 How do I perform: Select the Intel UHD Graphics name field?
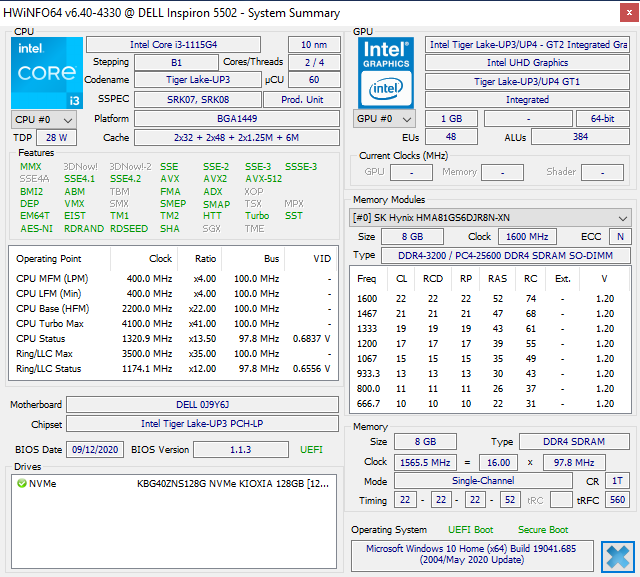[x=527, y=63]
